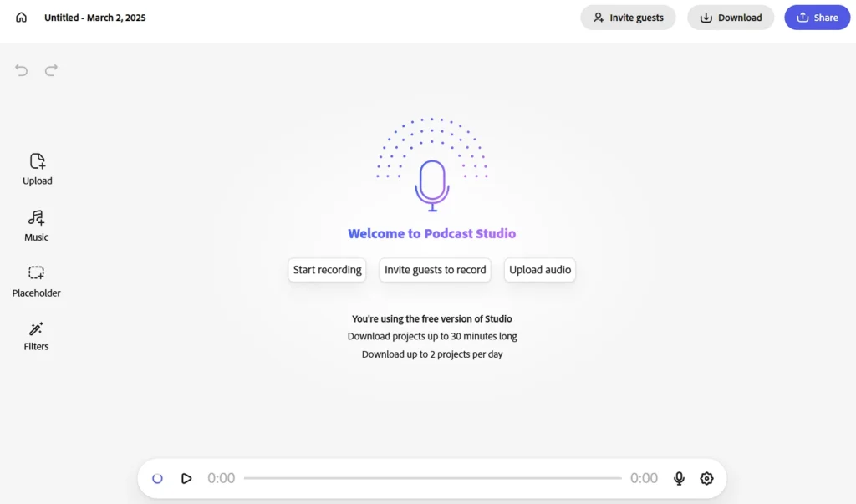Image resolution: width=856 pixels, height=504 pixels.
Task: Click the project title to rename it
Action: (x=94, y=17)
